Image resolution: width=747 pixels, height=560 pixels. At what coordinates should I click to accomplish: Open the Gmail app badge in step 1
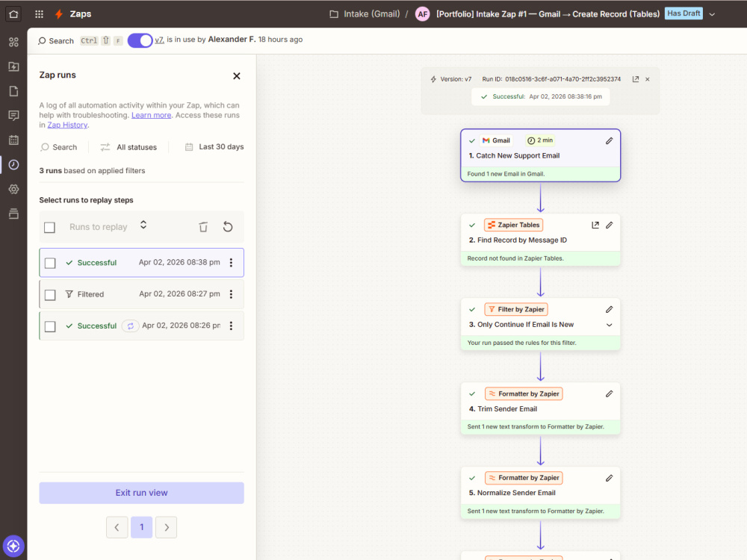496,140
